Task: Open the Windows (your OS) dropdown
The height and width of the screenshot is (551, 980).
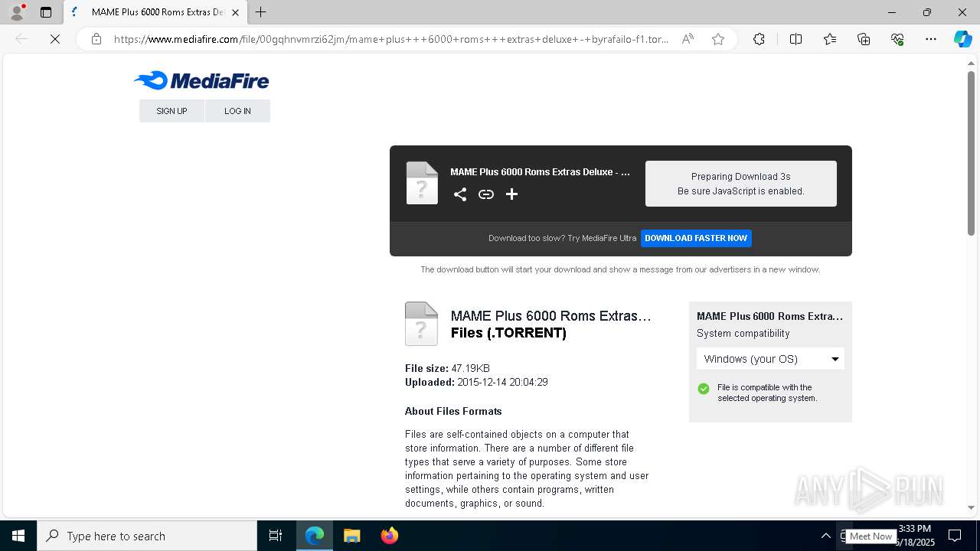Action: click(770, 359)
